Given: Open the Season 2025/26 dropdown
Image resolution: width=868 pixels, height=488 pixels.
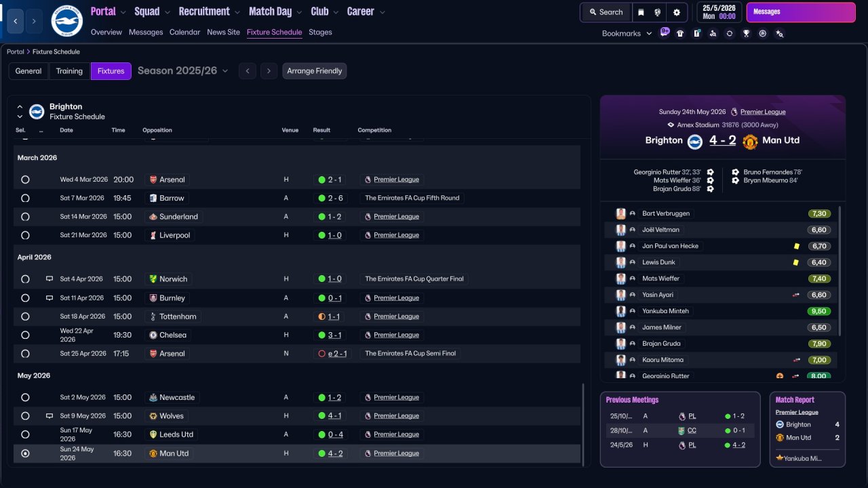Looking at the screenshot, I should [x=183, y=70].
